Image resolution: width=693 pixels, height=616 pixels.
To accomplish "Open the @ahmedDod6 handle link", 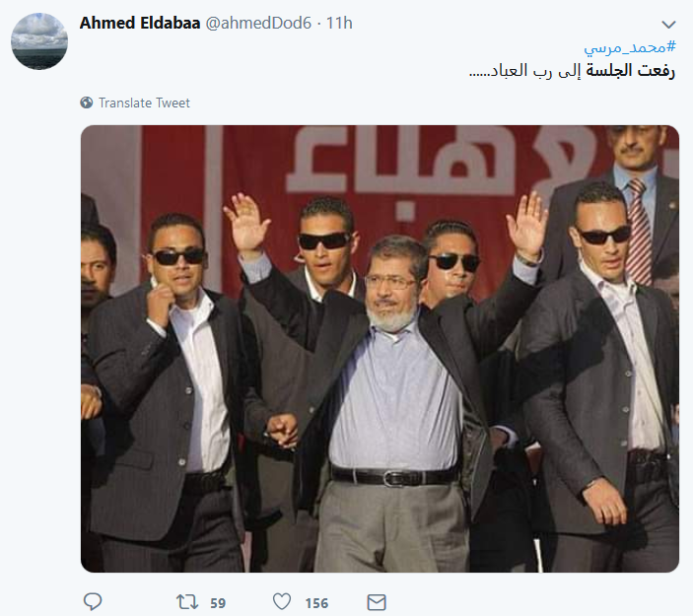I will pos(258,23).
